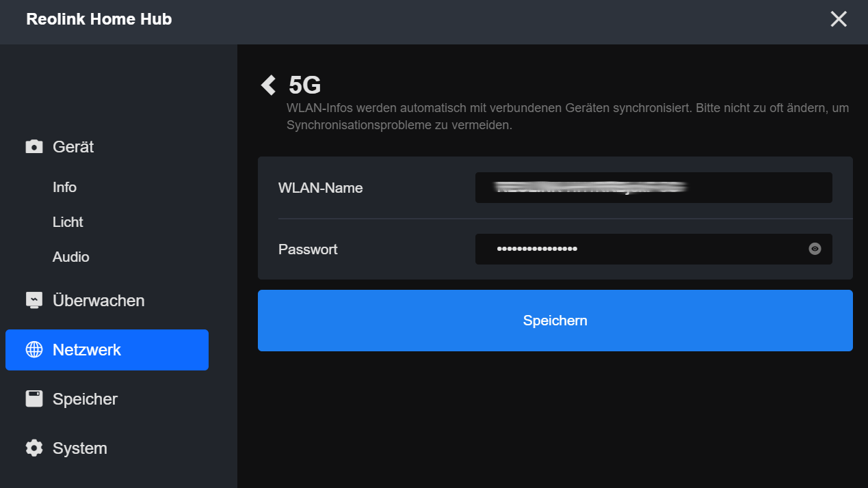Screen dimensions: 868x488
Task: Close the Reolink Home Hub window
Action: 839,19
